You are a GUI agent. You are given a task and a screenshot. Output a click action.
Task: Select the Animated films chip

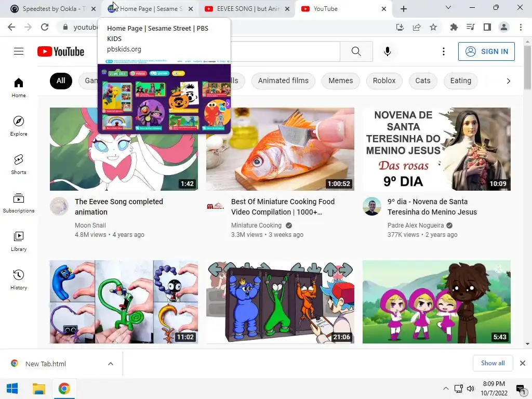point(283,81)
